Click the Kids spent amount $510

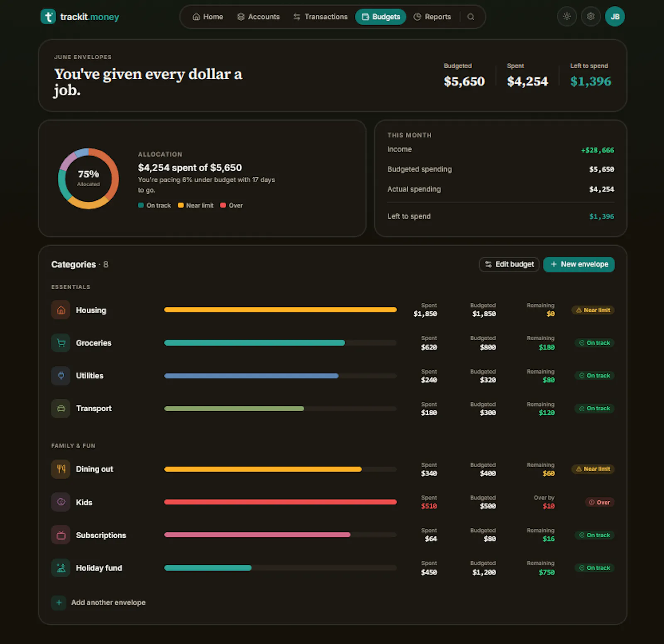[429, 506]
